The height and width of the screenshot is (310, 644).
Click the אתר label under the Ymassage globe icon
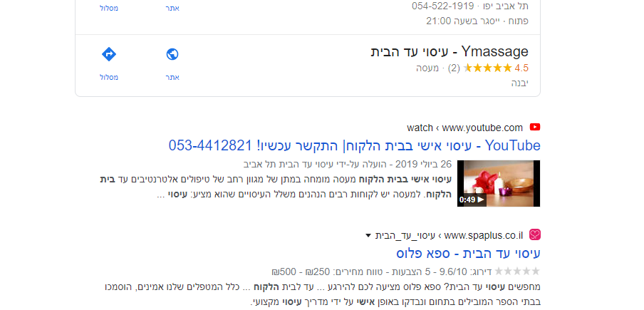click(172, 77)
